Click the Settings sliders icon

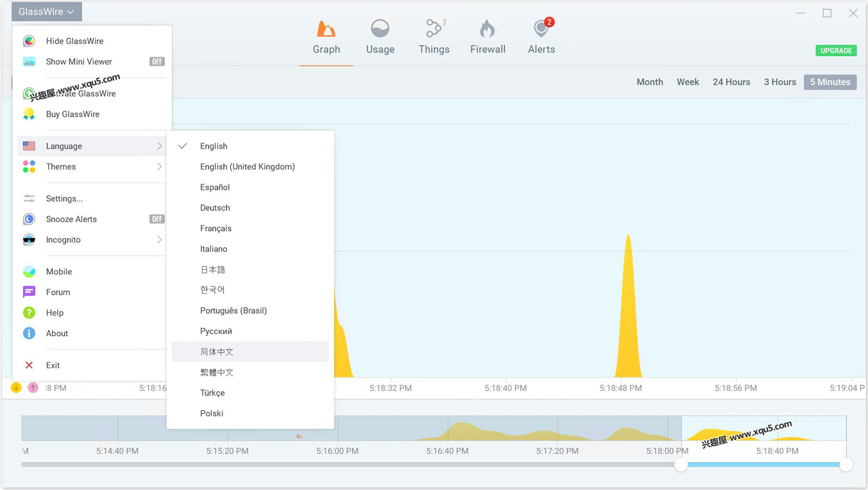tap(29, 198)
